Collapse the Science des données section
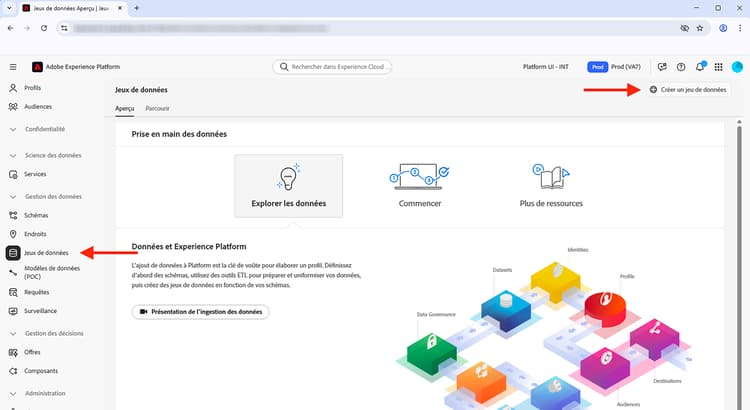This screenshot has height=410, width=750. [13, 155]
